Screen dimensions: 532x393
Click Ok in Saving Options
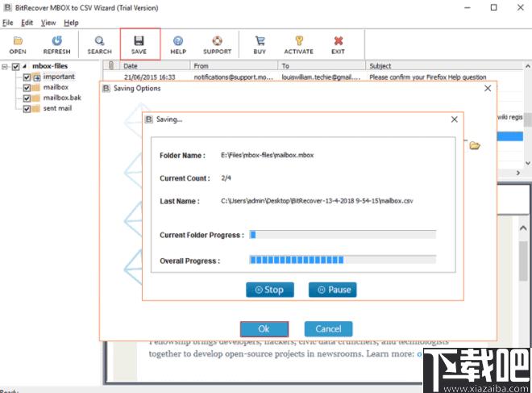[x=264, y=328]
